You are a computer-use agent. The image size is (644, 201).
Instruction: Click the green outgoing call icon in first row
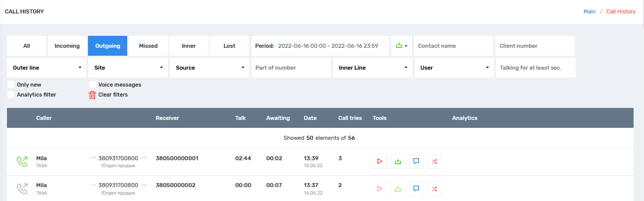pos(22,161)
